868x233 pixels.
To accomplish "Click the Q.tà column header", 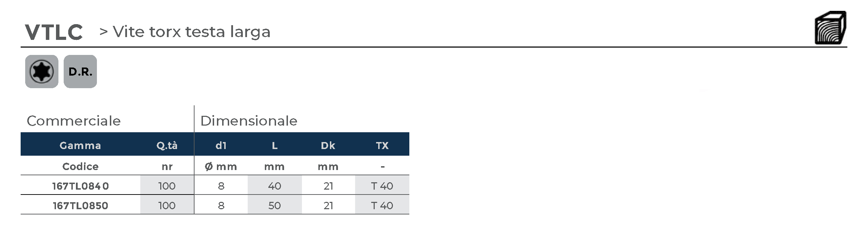I will pyautogui.click(x=167, y=146).
